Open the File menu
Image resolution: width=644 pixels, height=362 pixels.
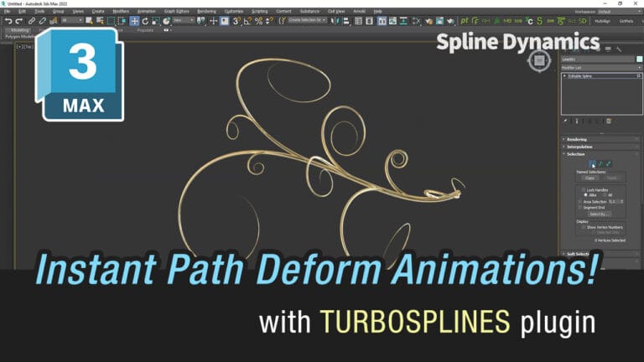click(7, 12)
